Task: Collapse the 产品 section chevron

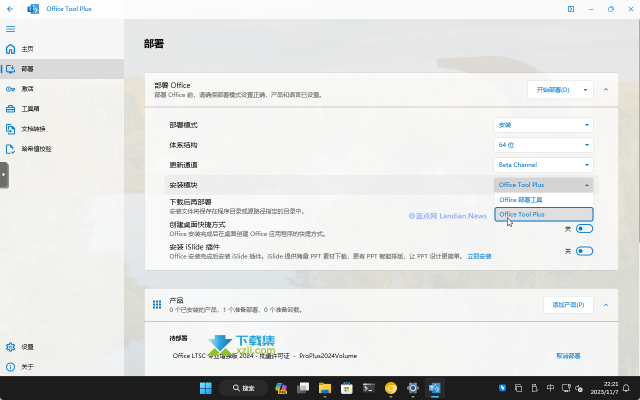Action: tap(606, 305)
